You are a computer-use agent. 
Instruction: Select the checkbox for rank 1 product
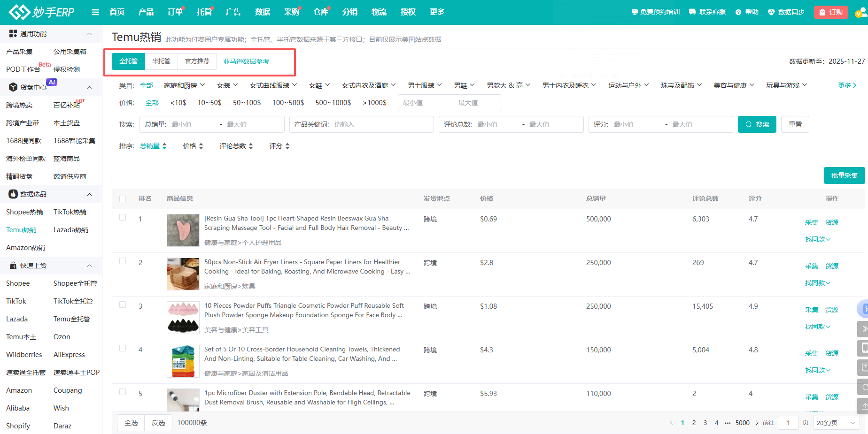pos(123,218)
